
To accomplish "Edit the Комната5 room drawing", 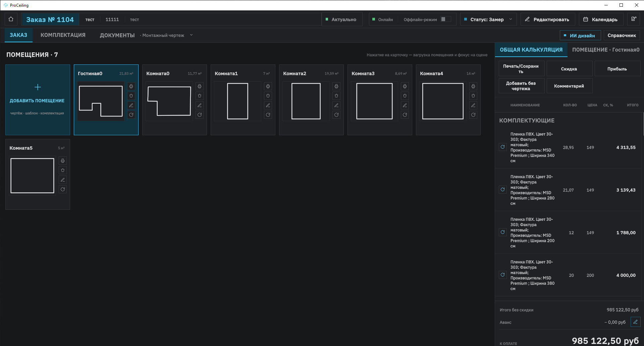I will (x=63, y=180).
